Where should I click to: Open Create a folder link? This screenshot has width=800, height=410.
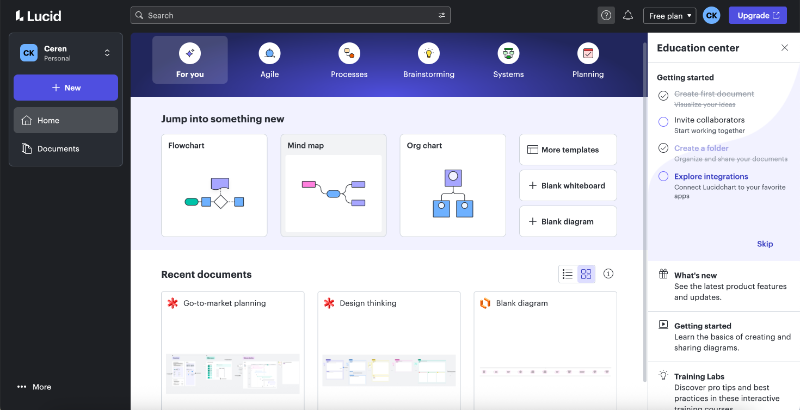click(x=701, y=148)
